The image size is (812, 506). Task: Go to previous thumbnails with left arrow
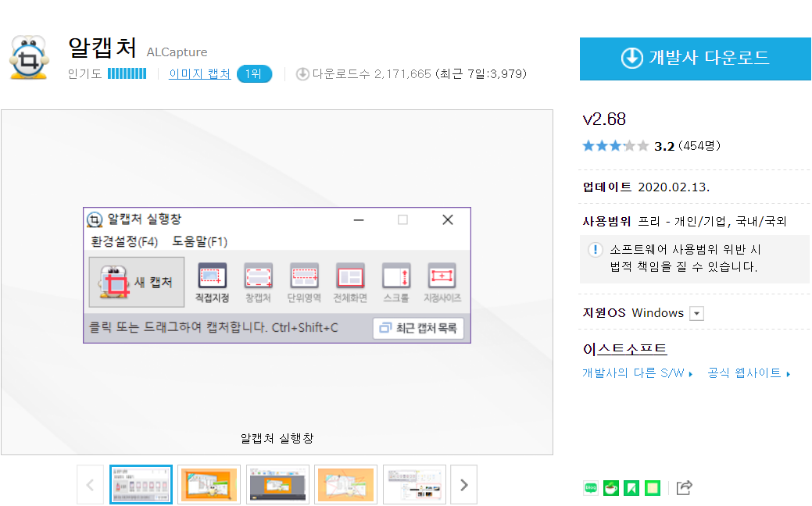pos(90,485)
